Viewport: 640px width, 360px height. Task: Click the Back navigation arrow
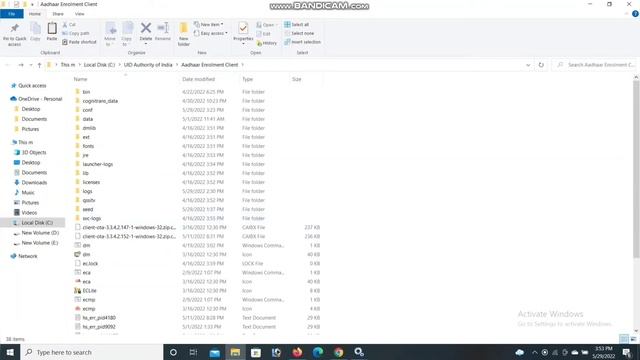[8, 65]
